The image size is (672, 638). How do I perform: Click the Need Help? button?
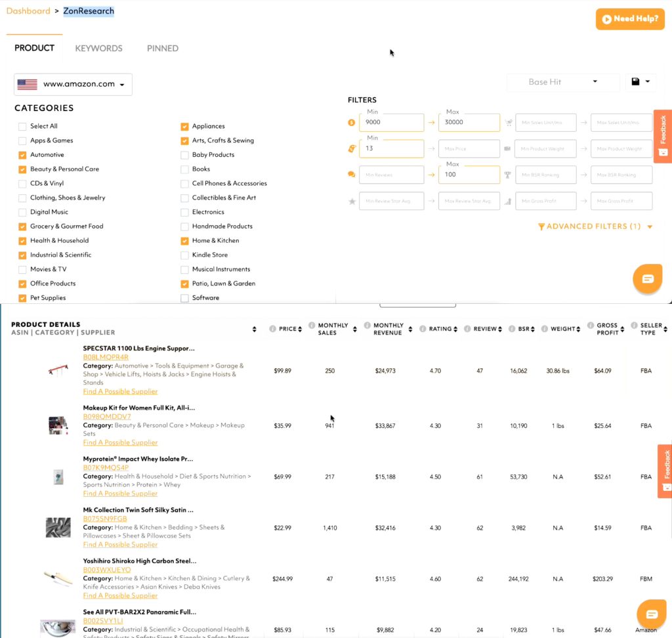coord(630,19)
